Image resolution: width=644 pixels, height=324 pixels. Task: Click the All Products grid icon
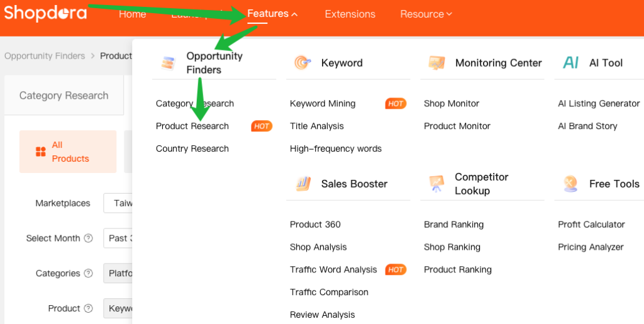coord(41,152)
